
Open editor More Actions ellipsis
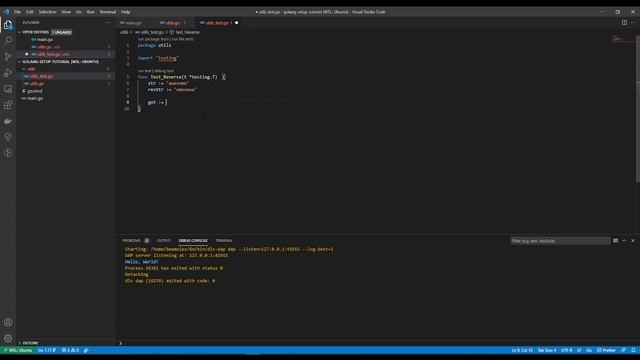click(x=633, y=23)
